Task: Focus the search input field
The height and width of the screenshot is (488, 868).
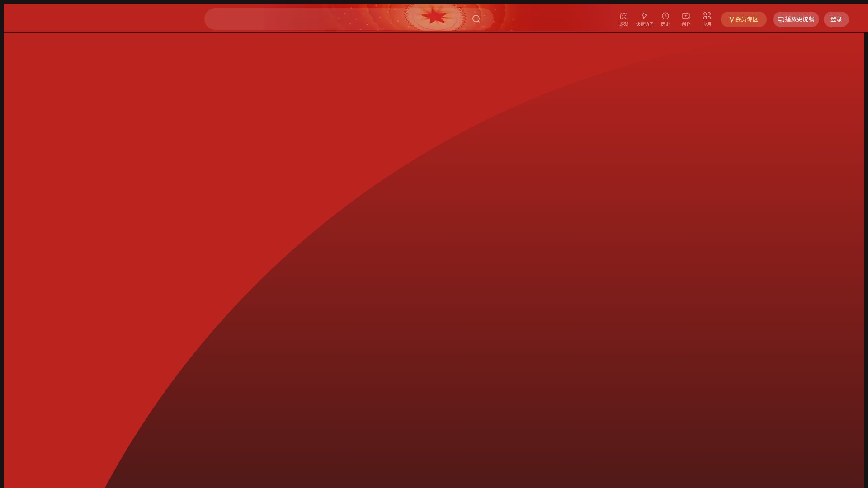Action: tap(294, 19)
